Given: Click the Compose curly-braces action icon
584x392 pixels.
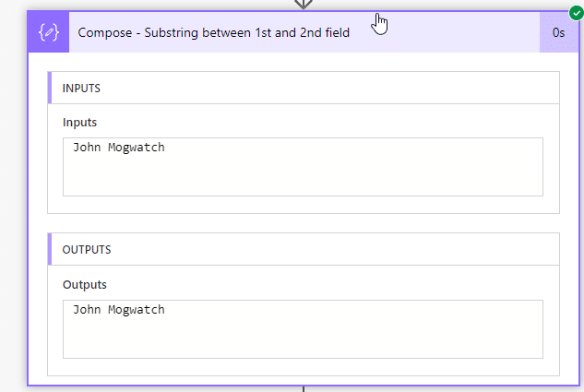Looking at the screenshot, I should coord(49,32).
